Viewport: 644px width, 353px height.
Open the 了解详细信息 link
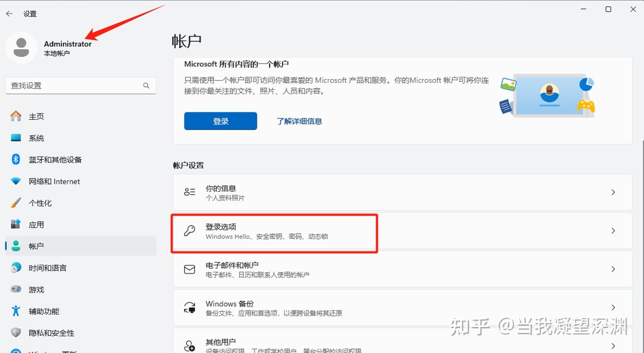(x=300, y=121)
